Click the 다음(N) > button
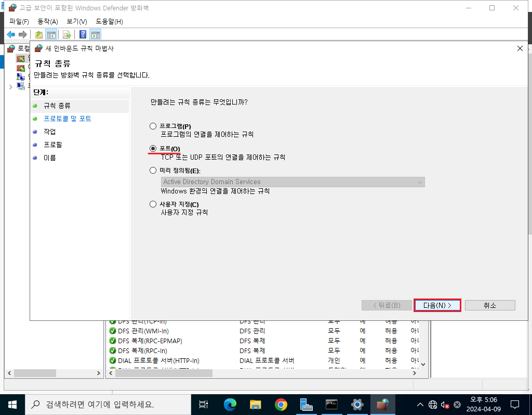Screen dimensions: 532x415 point(437,305)
